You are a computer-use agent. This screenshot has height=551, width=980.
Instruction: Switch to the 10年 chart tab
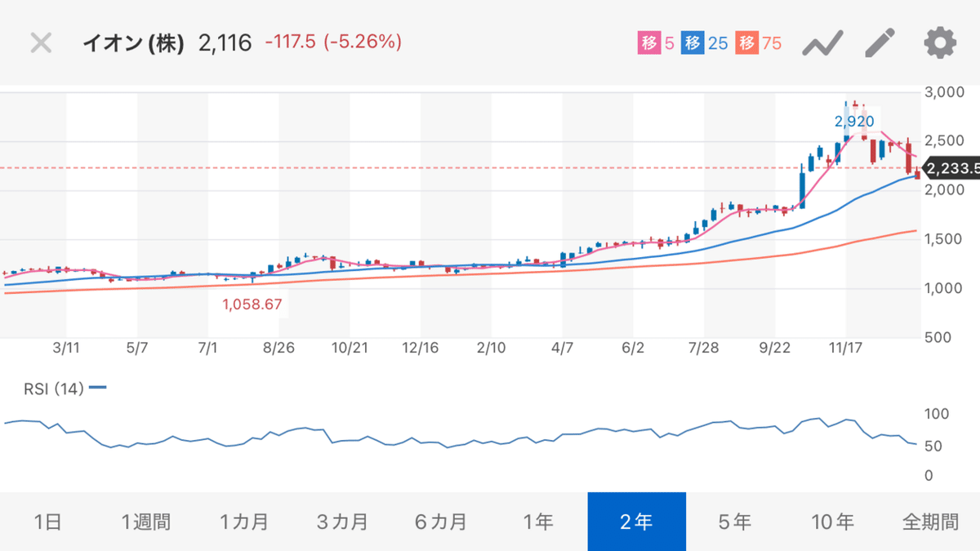pos(832,520)
